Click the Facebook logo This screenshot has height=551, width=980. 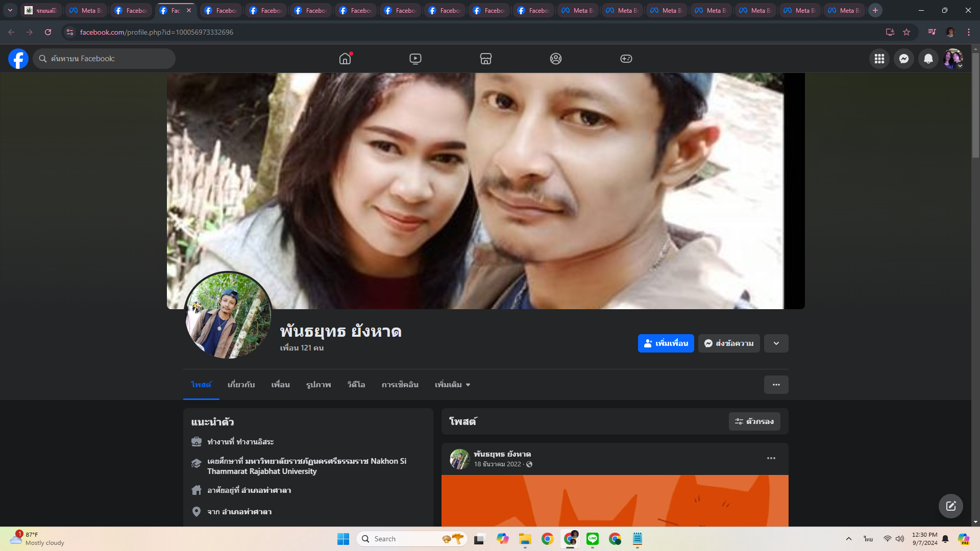pyautogui.click(x=18, y=59)
